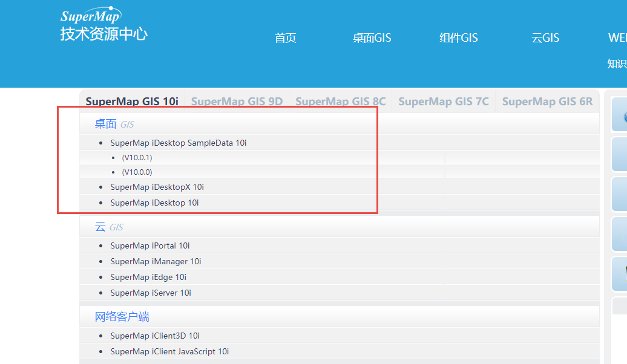The height and width of the screenshot is (364, 627).
Task: Click the 云 GIS section heading
Action: 109,227
